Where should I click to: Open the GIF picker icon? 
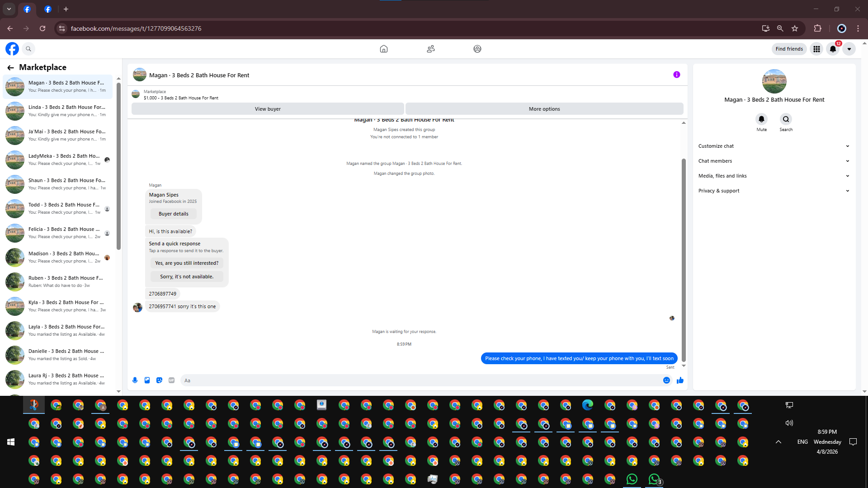pos(171,380)
